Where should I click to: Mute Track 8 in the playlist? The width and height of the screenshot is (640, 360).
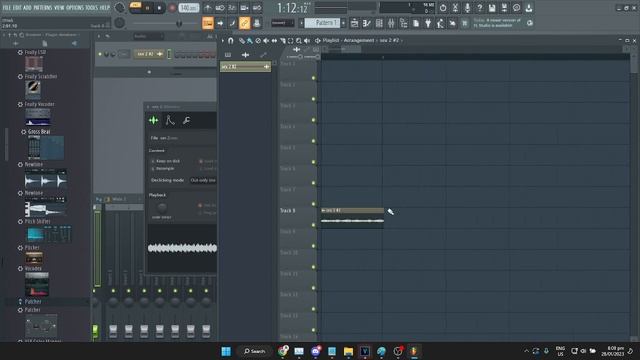tap(313, 225)
